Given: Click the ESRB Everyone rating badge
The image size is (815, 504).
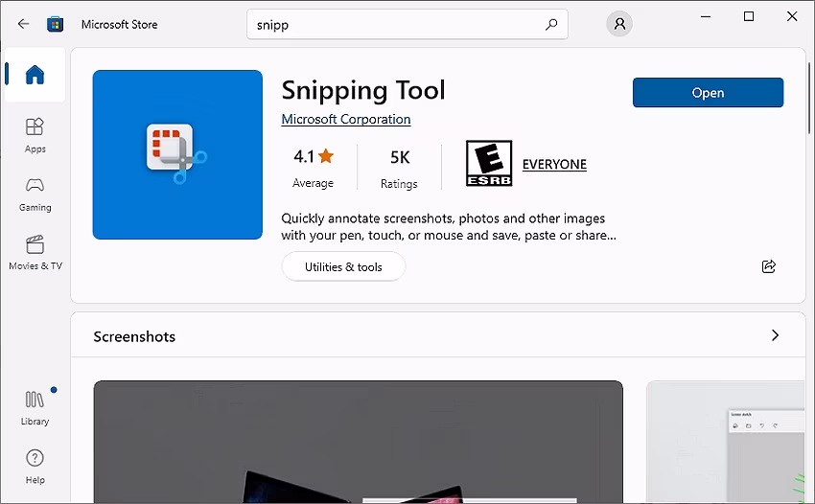Looking at the screenshot, I should coord(489,163).
